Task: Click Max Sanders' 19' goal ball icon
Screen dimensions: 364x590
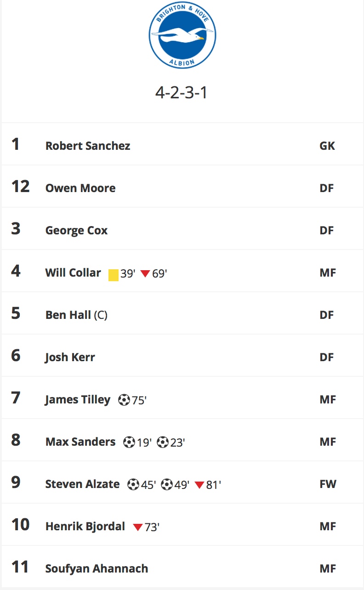Action: 129,442
